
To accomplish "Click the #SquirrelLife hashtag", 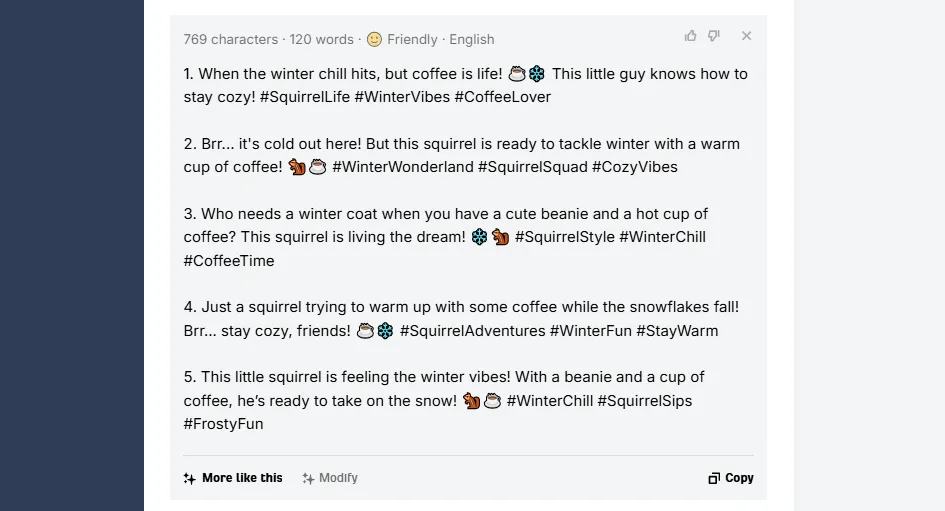I will click(x=305, y=97).
